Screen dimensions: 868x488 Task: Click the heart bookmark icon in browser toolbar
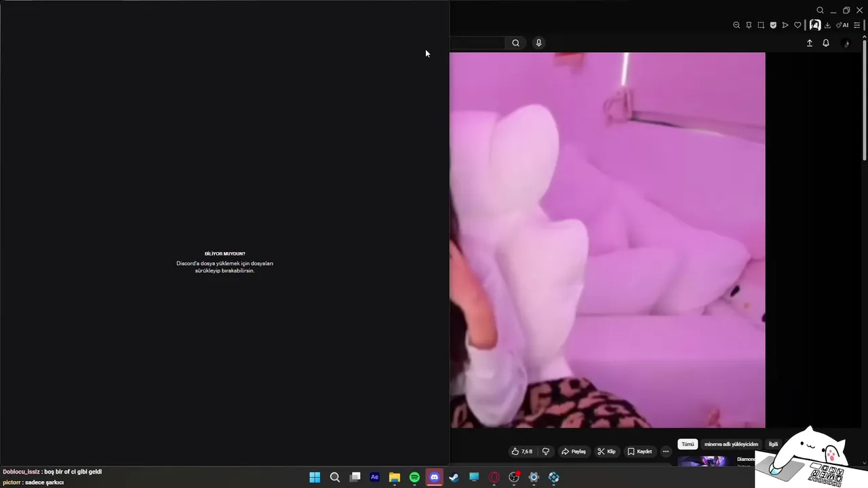(x=797, y=25)
